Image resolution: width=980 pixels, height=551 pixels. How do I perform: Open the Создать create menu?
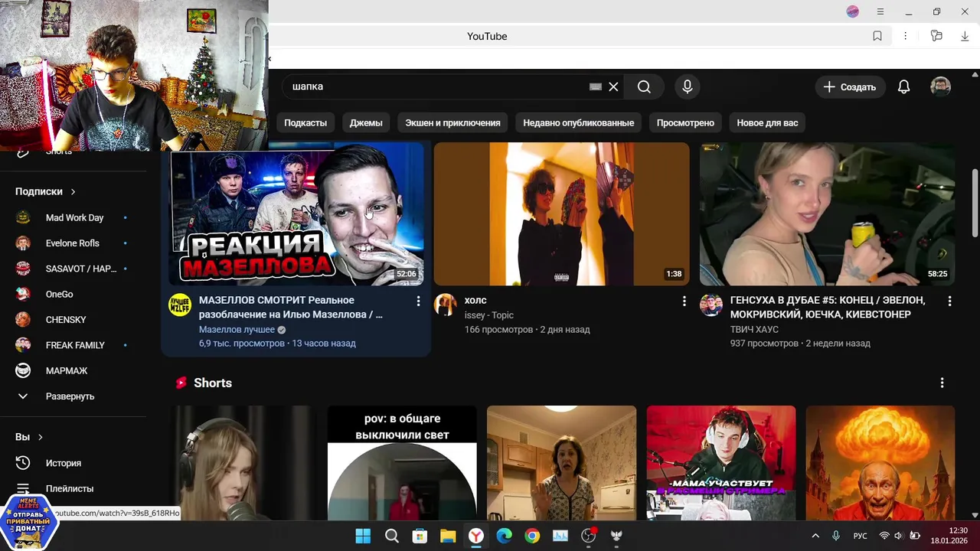click(851, 87)
